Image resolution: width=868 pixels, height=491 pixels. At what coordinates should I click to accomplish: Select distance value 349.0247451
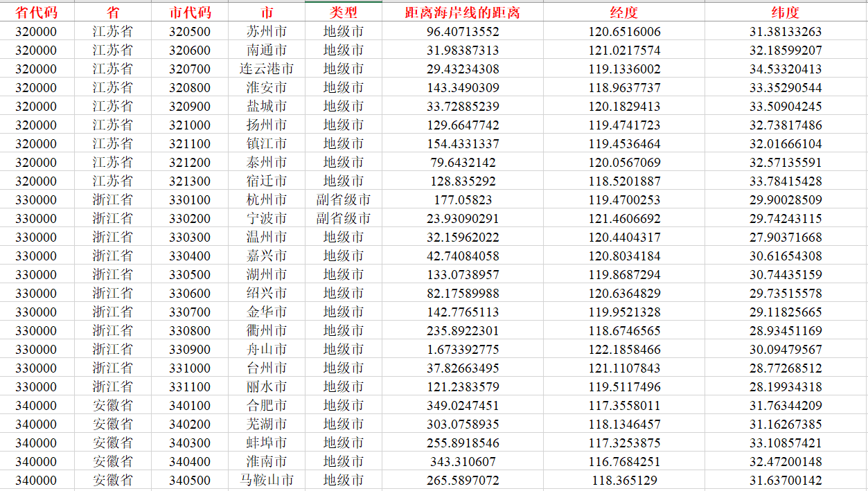point(463,405)
